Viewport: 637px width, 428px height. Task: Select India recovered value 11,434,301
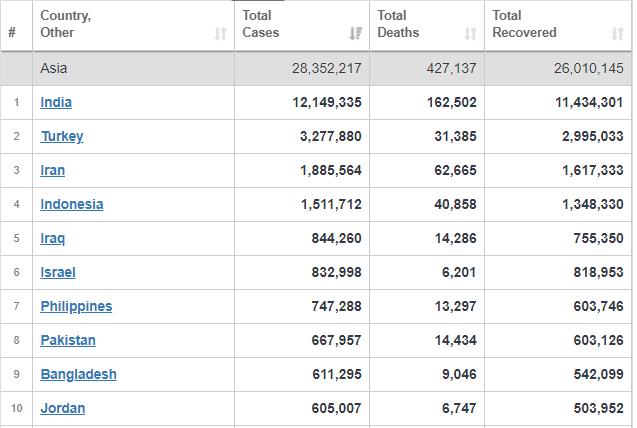(589, 102)
